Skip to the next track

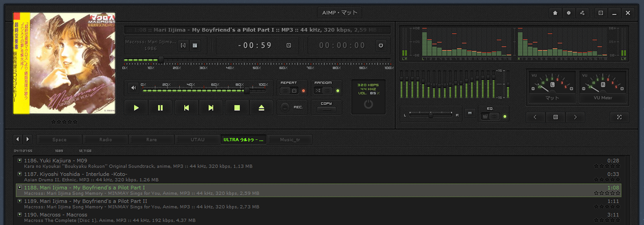tap(211, 108)
